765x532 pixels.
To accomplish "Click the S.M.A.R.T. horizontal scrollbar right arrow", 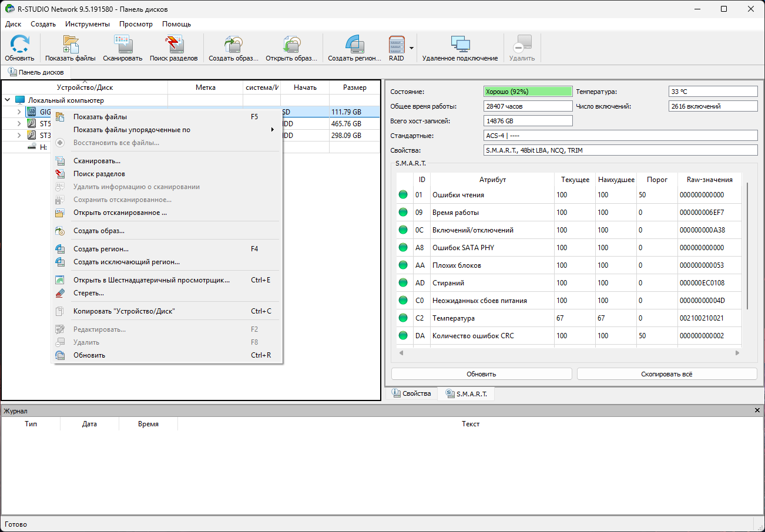I will click(737, 353).
